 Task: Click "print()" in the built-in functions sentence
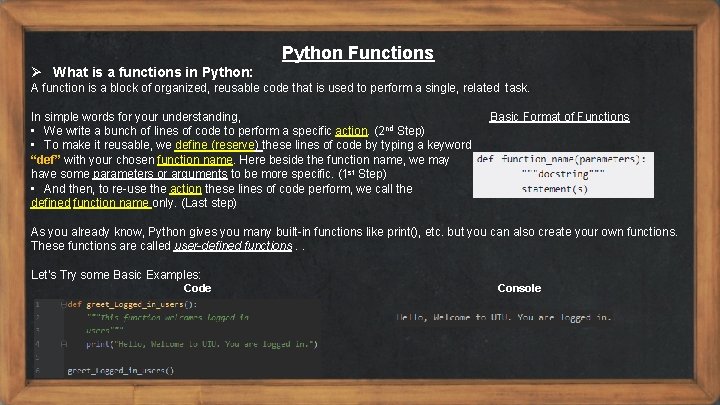(403, 232)
